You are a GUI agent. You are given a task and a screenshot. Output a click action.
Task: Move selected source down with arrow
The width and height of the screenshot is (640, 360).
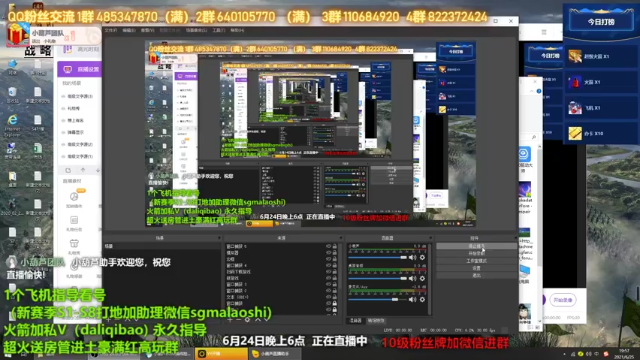(x=266, y=320)
